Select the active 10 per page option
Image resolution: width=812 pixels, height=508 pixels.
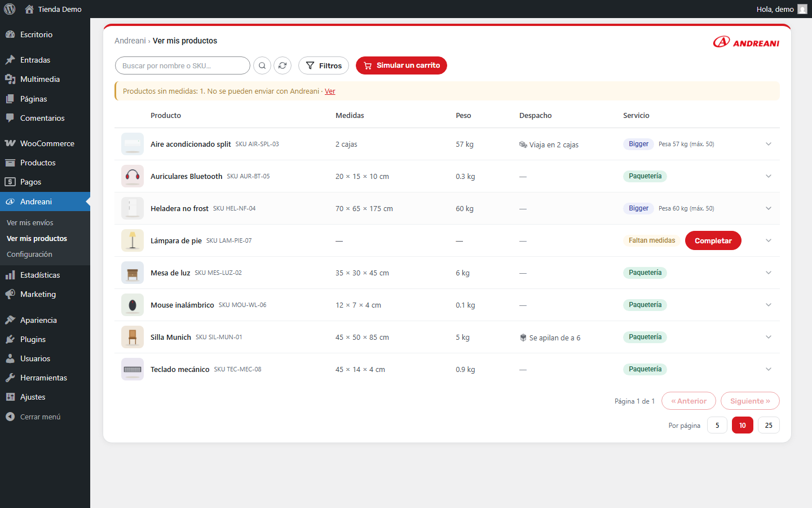click(743, 425)
